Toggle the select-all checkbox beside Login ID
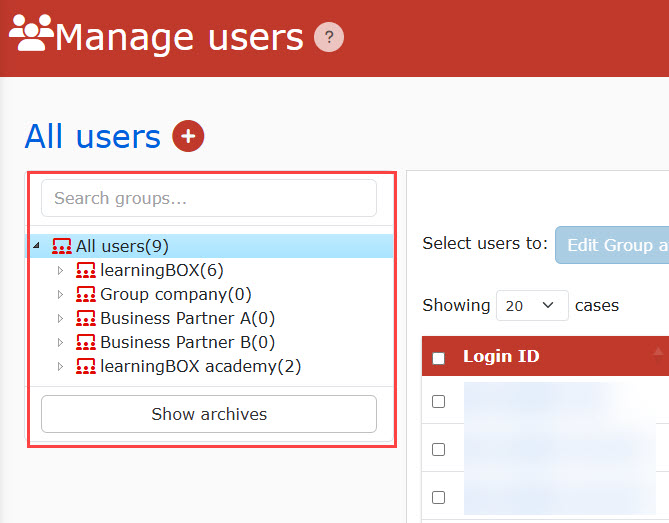Image resolution: width=669 pixels, height=523 pixels. pyautogui.click(x=438, y=358)
